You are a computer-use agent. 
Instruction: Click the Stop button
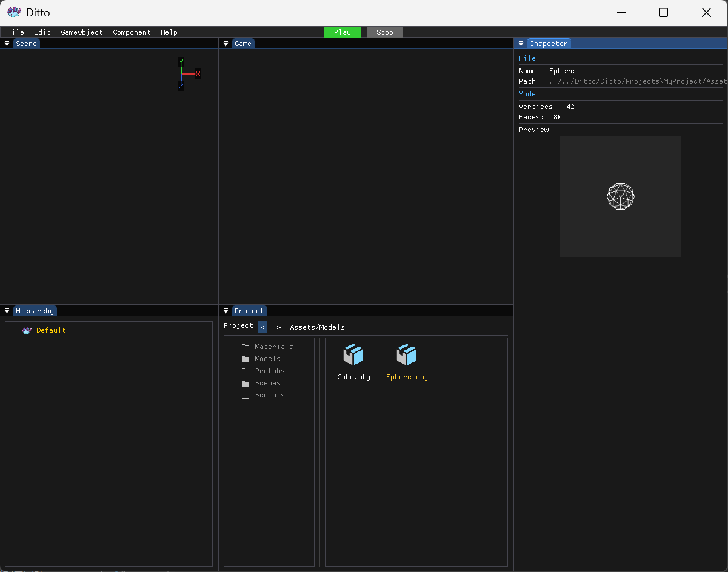coord(385,32)
